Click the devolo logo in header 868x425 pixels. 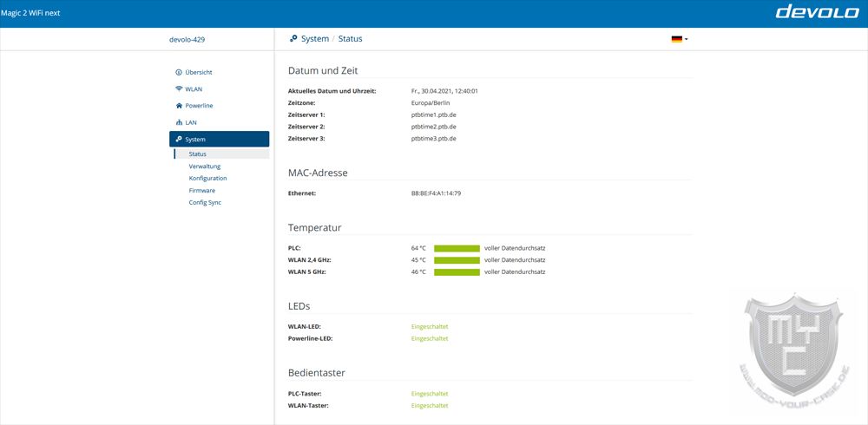click(817, 11)
